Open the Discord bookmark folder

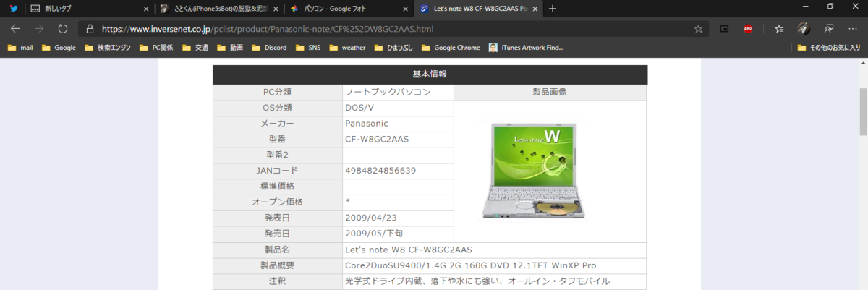271,48
